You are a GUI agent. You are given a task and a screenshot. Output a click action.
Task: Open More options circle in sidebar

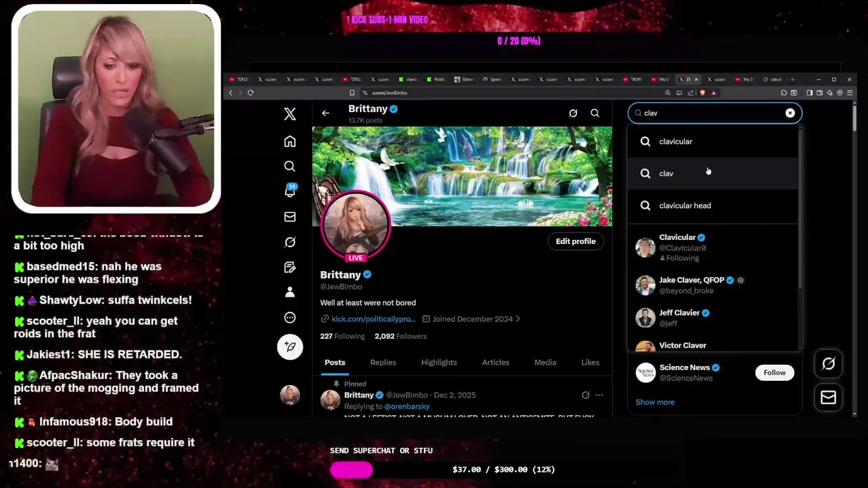pyautogui.click(x=290, y=317)
